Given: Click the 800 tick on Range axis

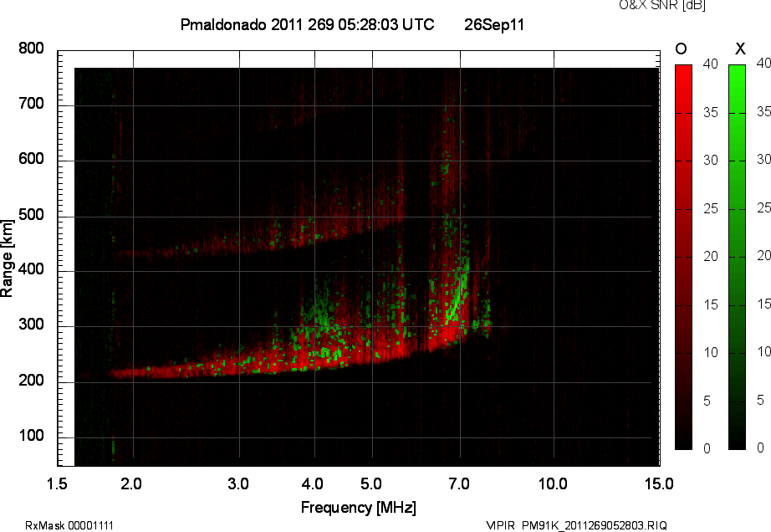Looking at the screenshot, I should pyautogui.click(x=32, y=49).
